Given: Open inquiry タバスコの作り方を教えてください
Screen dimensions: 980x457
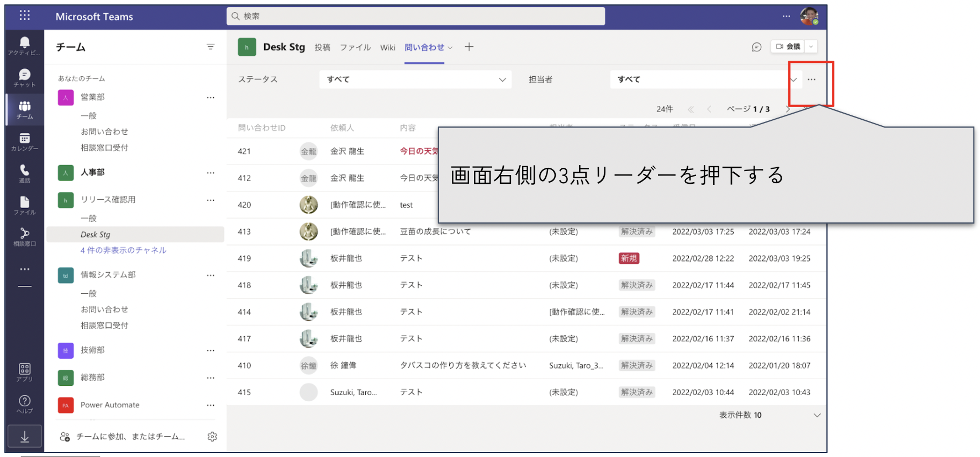Looking at the screenshot, I should 463,365.
